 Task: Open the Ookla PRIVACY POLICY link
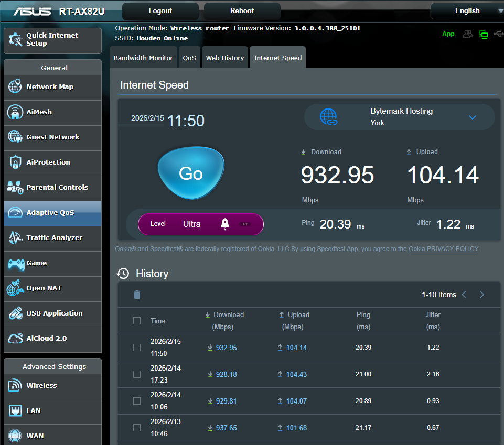point(443,248)
